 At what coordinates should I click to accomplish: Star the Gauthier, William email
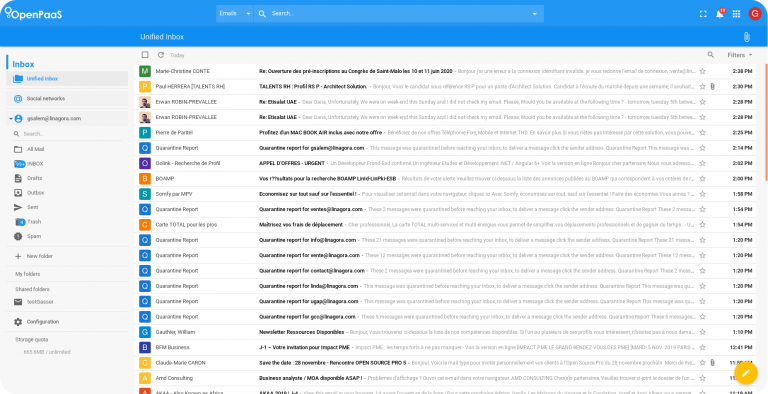702,332
